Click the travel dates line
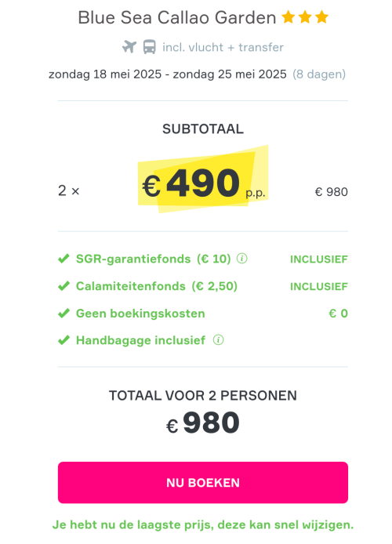 click(x=197, y=74)
